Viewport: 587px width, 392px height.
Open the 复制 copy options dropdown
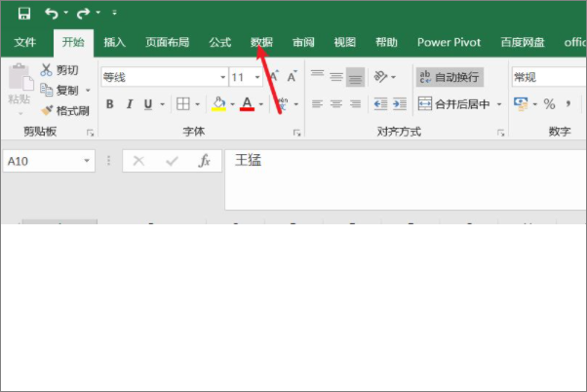(88, 91)
